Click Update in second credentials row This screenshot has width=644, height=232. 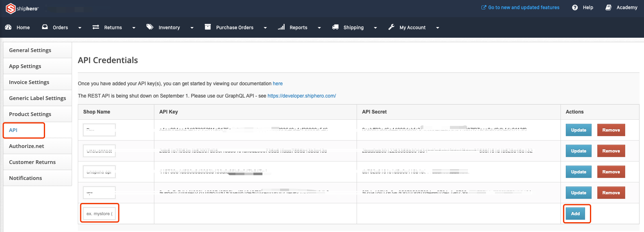(x=578, y=151)
